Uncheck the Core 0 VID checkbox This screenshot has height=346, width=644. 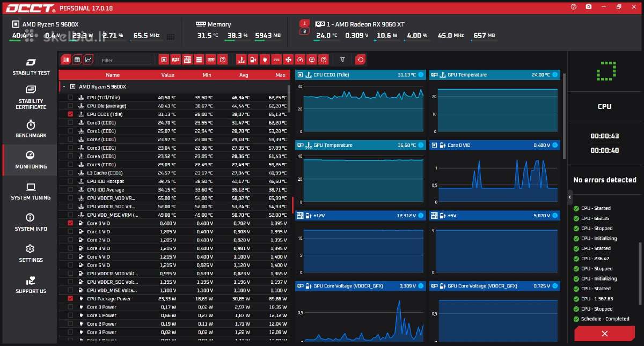[x=70, y=223]
